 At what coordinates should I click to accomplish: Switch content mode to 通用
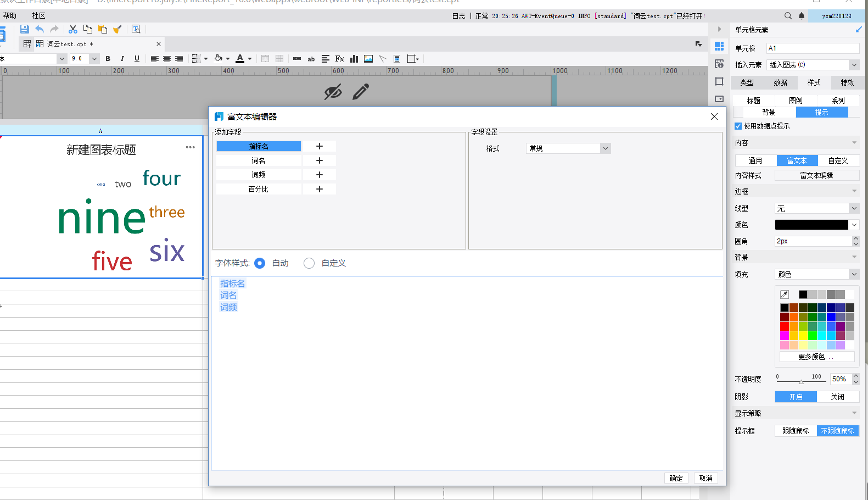coord(755,160)
